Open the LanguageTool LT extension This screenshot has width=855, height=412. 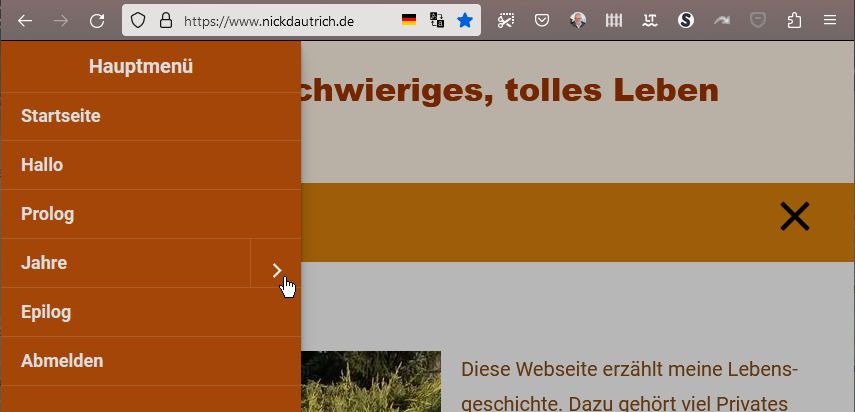(649, 21)
